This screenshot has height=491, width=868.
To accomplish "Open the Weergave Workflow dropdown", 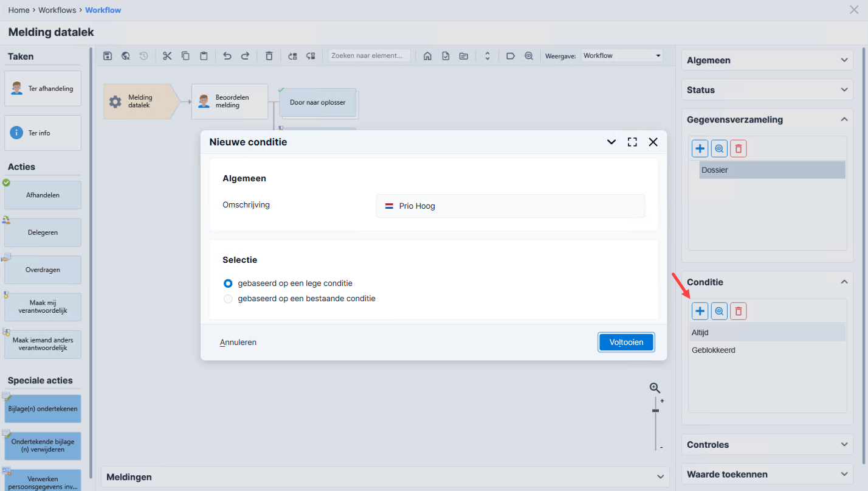I will click(x=621, y=55).
